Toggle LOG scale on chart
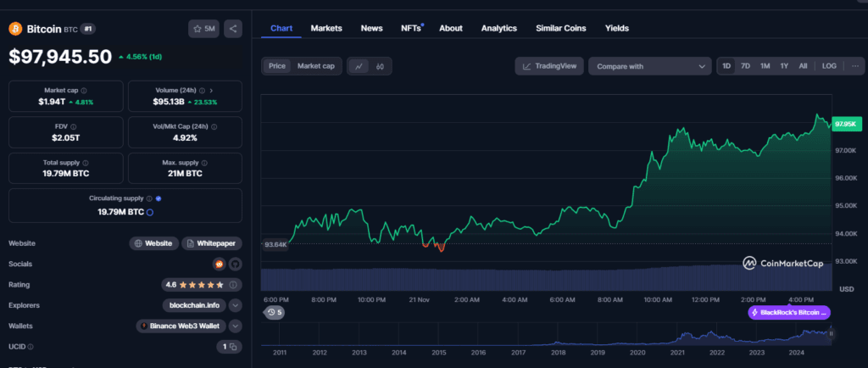The height and width of the screenshot is (368, 868). coord(829,66)
